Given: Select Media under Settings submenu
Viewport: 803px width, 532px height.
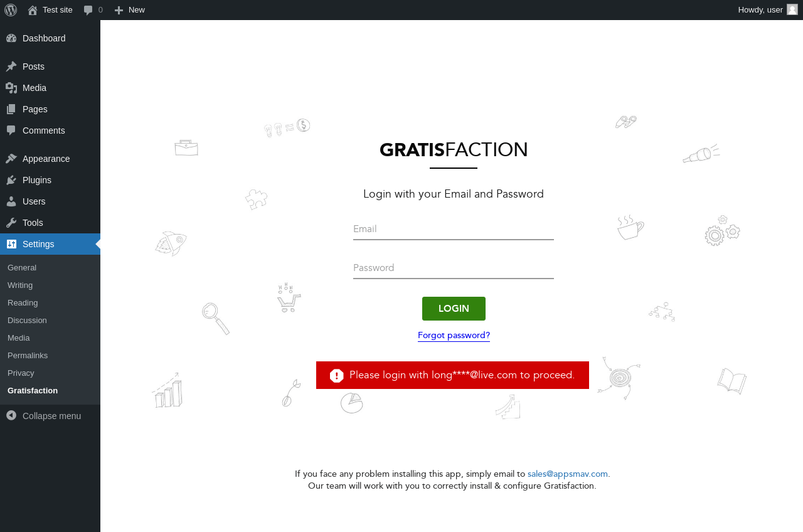Looking at the screenshot, I should tap(50, 338).
